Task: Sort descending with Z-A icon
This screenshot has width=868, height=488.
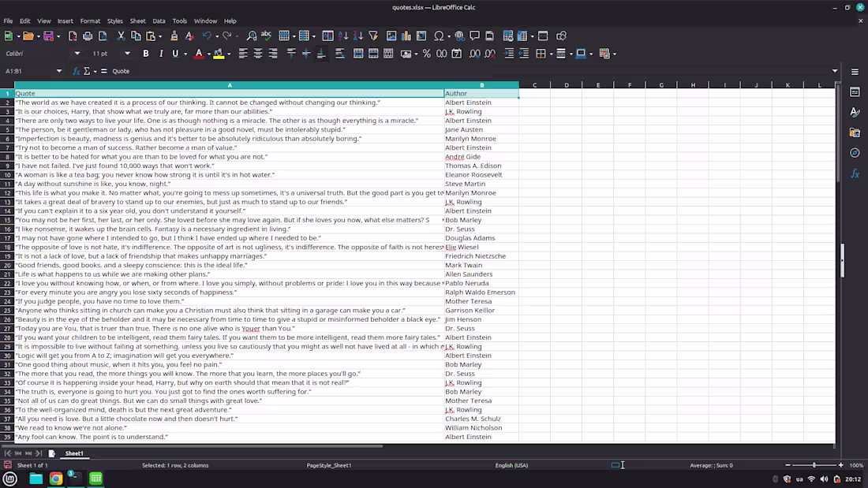Action: pos(358,36)
